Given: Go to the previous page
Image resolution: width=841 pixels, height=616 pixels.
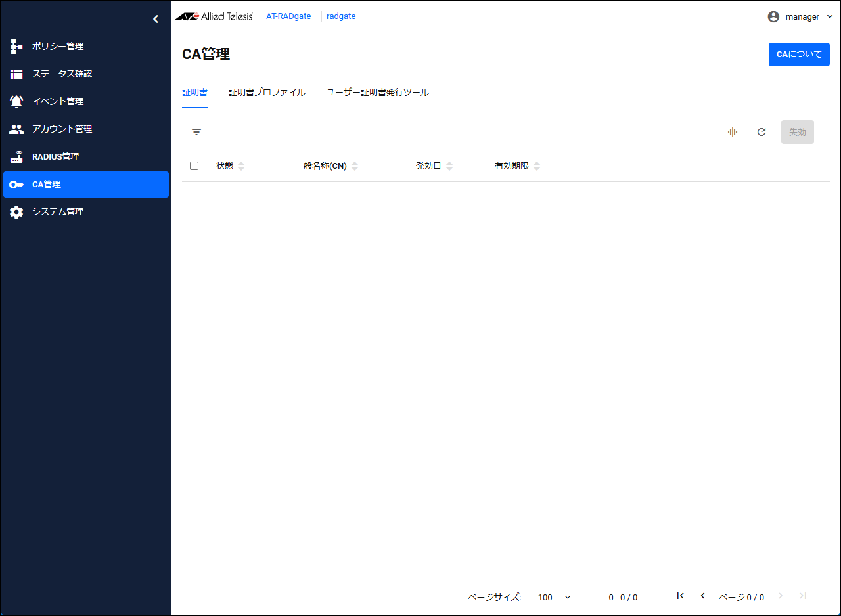Looking at the screenshot, I should pyautogui.click(x=702, y=596).
